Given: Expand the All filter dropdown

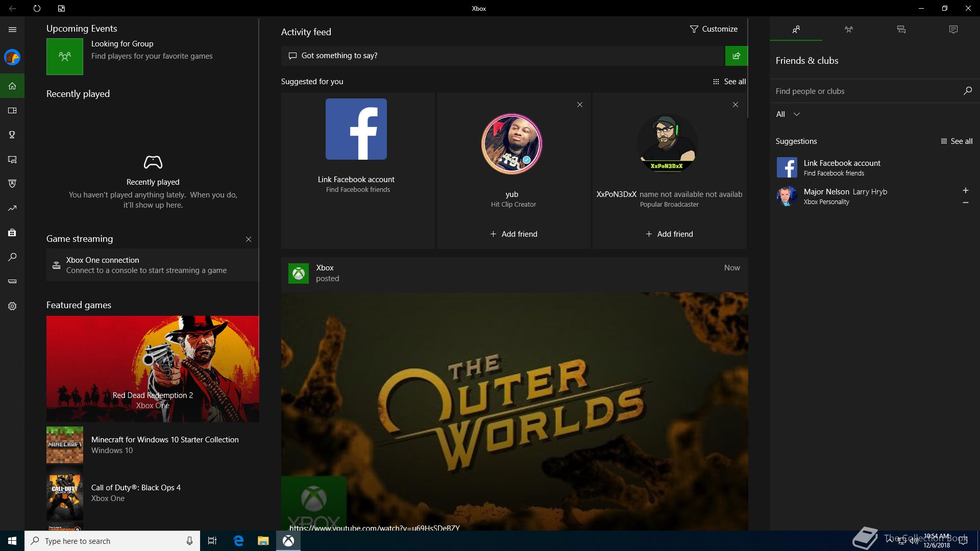Looking at the screenshot, I should click(x=788, y=114).
